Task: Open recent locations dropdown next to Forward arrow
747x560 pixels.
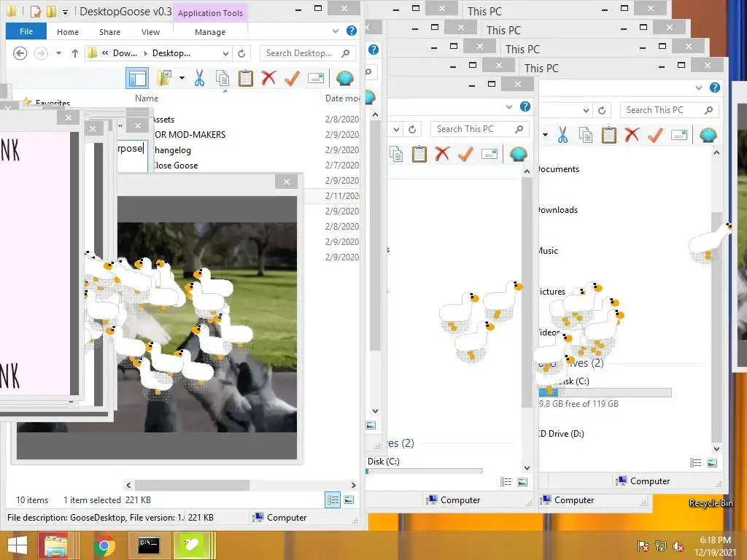Action: [x=58, y=53]
